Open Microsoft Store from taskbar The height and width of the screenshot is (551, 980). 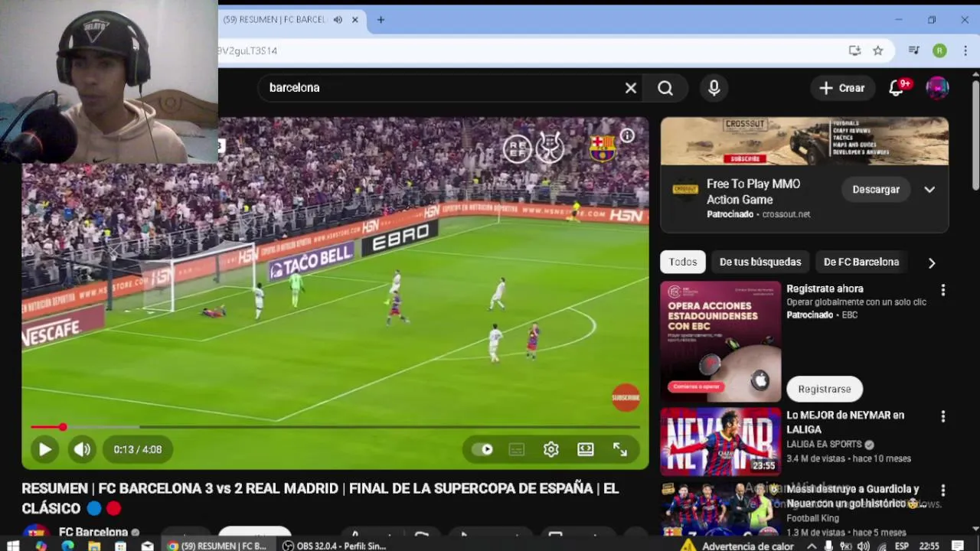pos(120,546)
